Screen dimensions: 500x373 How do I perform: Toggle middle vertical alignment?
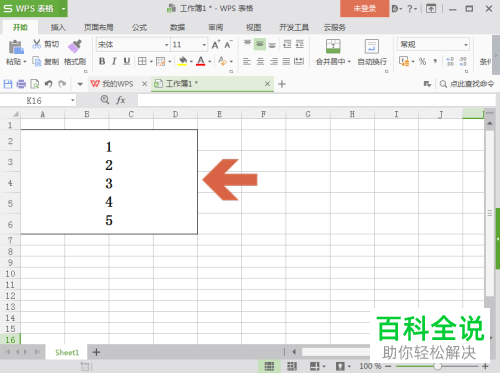click(260, 44)
